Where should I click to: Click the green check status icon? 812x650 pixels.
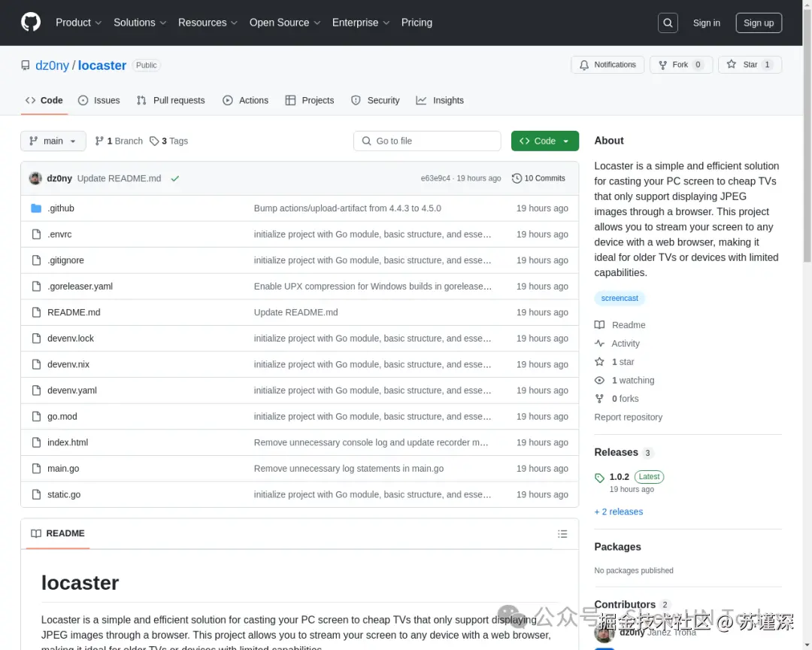175,178
